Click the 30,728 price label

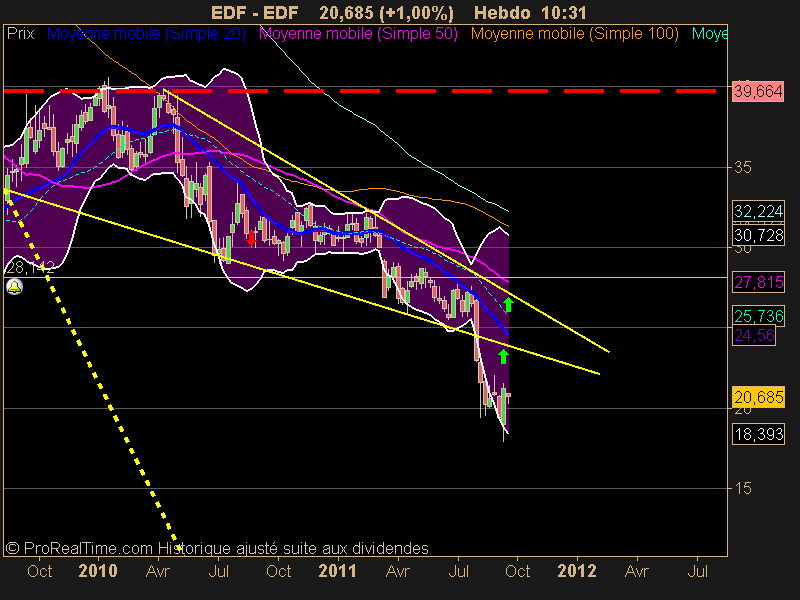click(758, 235)
